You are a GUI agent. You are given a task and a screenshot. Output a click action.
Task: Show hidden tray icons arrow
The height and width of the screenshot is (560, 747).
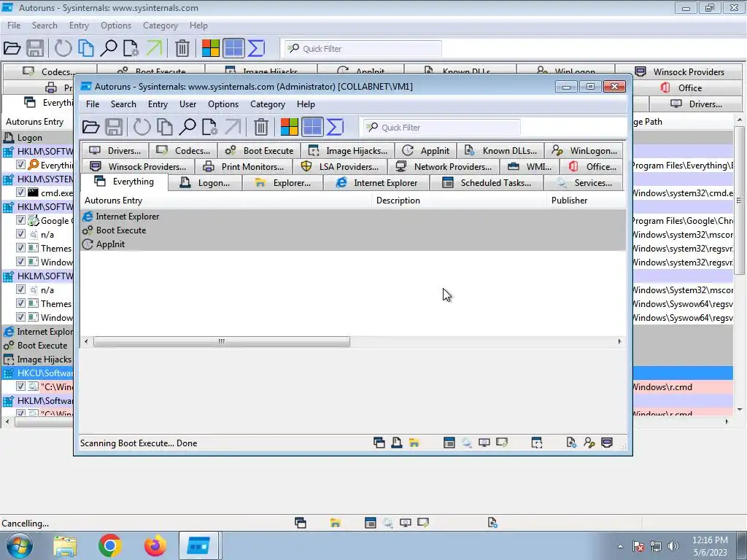[620, 546]
